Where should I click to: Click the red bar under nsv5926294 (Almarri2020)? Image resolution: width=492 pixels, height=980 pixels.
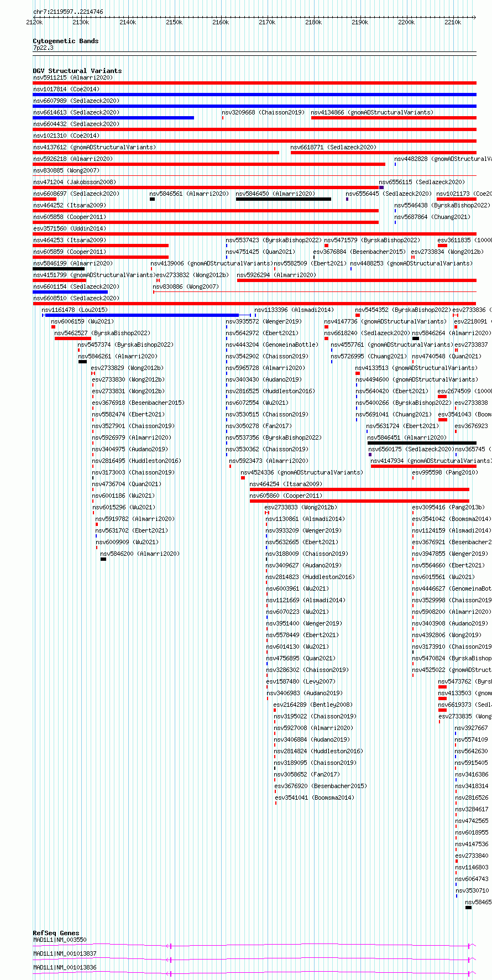[x=357, y=280]
